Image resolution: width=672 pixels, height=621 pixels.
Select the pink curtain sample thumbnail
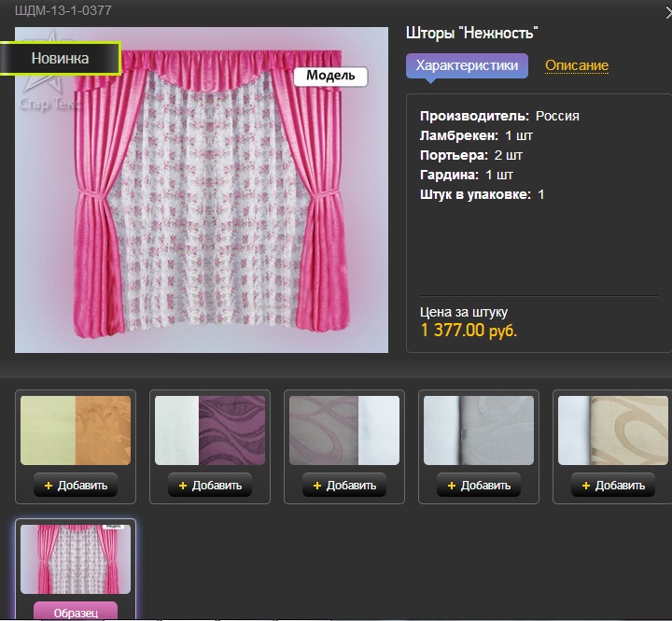click(77, 560)
